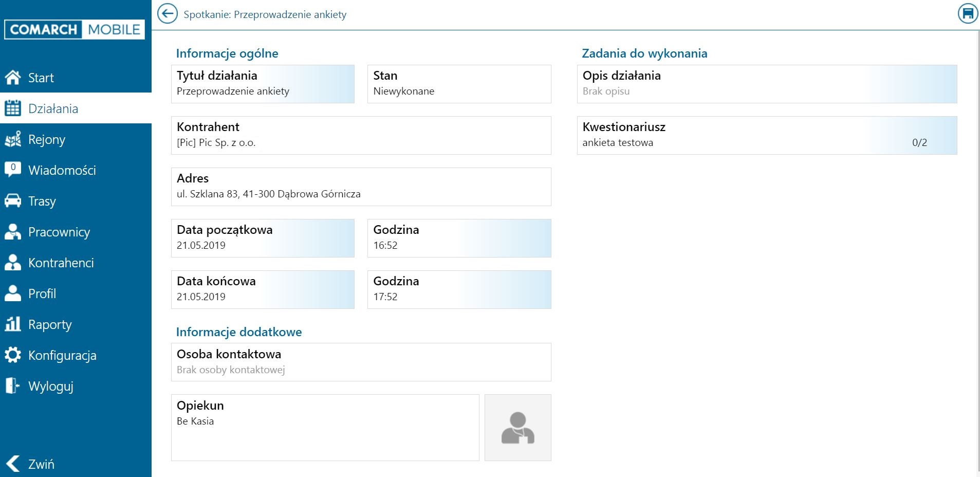Click the Opiekun Be Kasia tile
The height and width of the screenshot is (477, 980).
[x=325, y=427]
